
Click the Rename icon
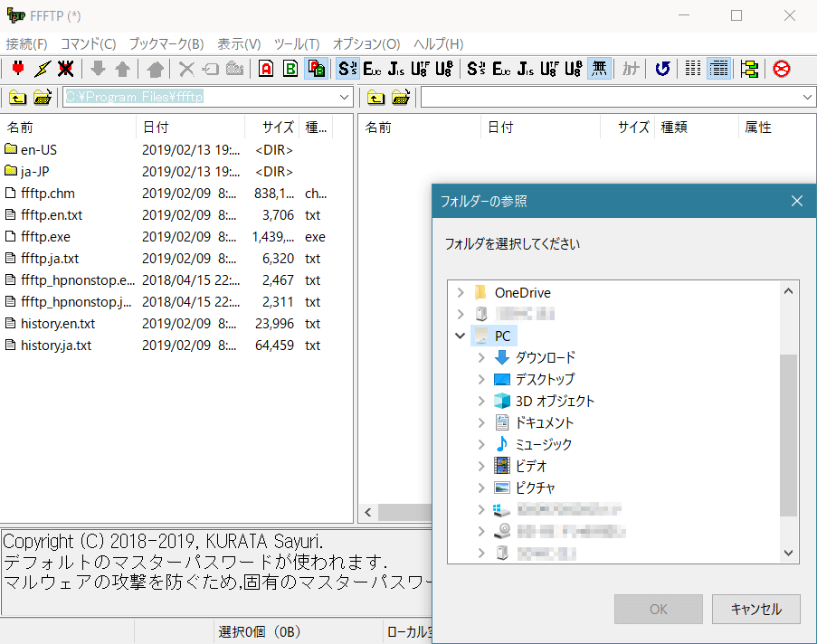211,69
